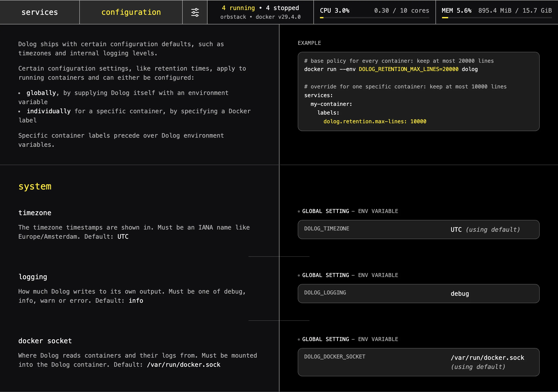Click the EXAMPLE heading
Screen dimensions: 558x392
click(309, 43)
